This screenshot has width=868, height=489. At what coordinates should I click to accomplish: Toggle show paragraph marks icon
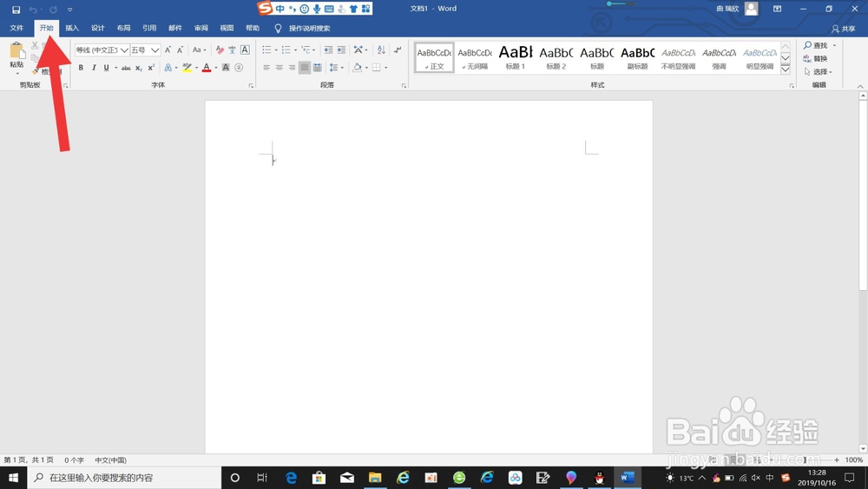pos(398,50)
